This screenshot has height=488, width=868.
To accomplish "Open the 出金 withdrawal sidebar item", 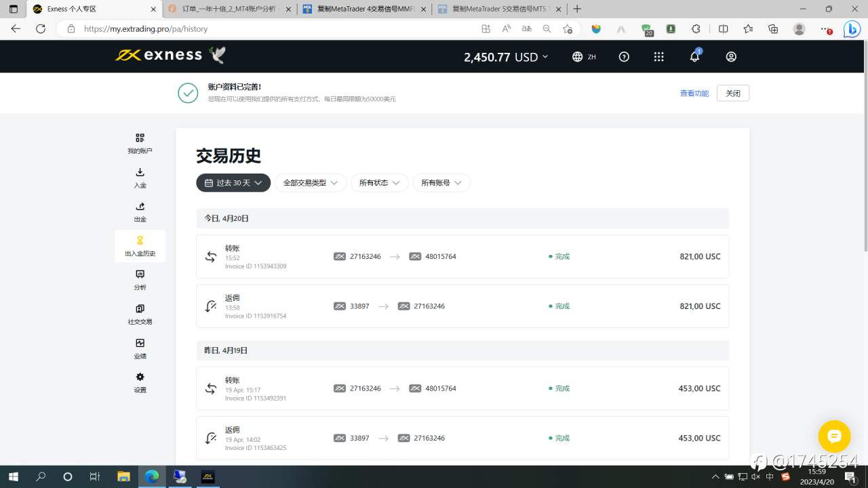I will click(x=140, y=211).
